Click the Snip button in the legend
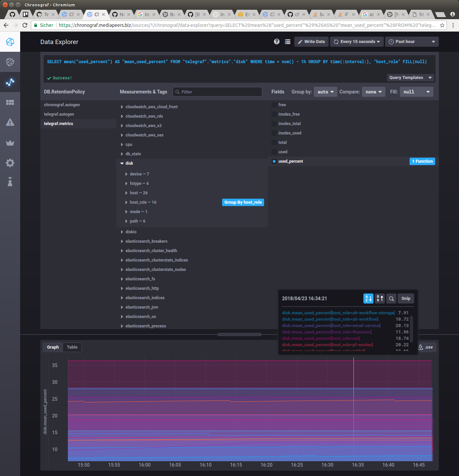This screenshot has width=459, height=476. pyautogui.click(x=406, y=298)
